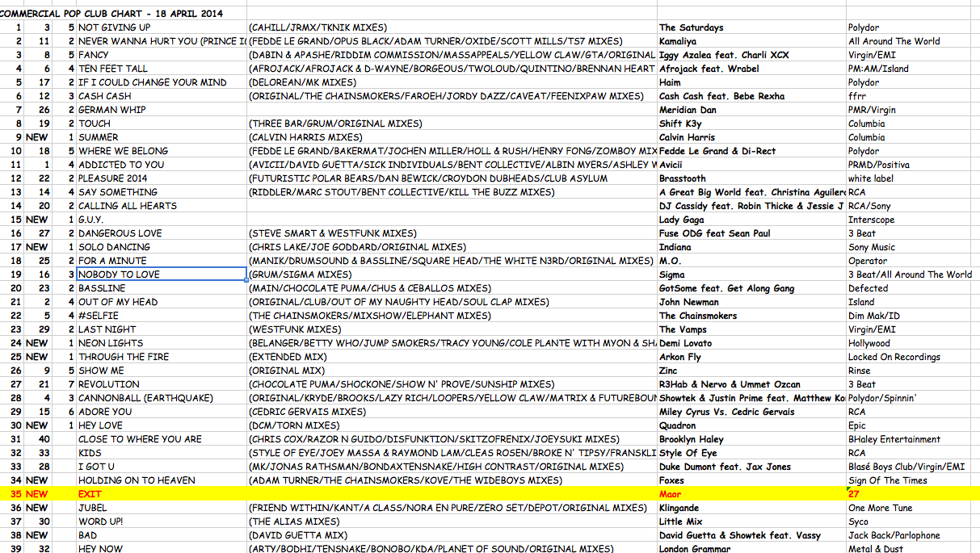The image size is (980, 553).
Task: Select the "#SELFIE" song title cell
Action: (x=99, y=316)
